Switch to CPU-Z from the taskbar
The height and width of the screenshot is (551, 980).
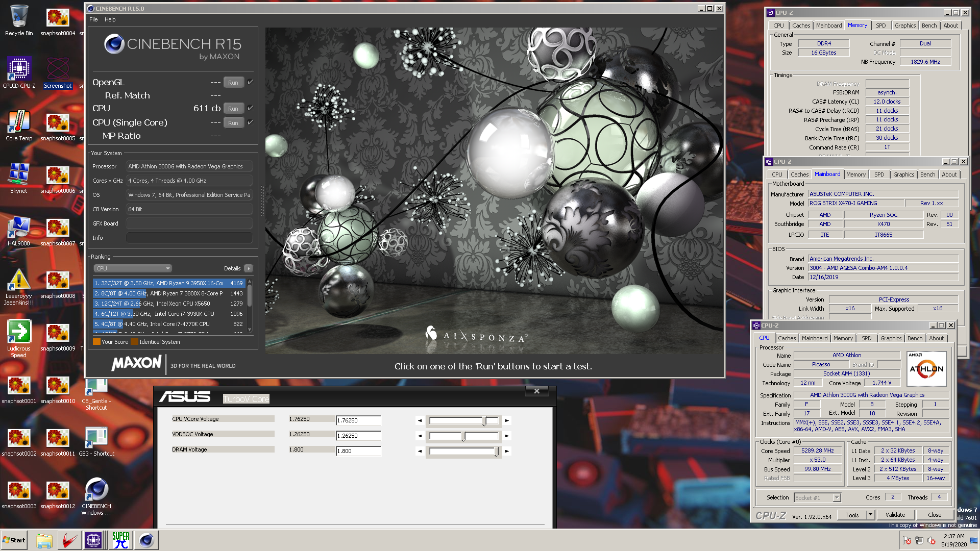(93, 540)
